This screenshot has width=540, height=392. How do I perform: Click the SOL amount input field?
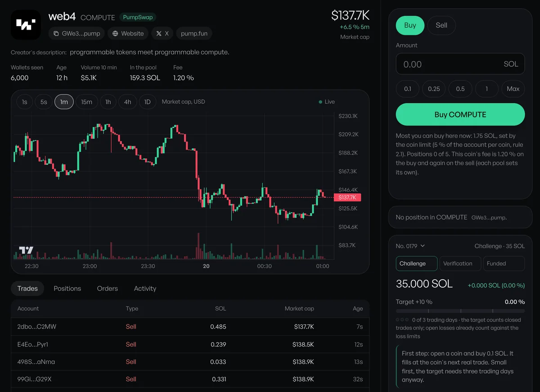click(x=460, y=64)
